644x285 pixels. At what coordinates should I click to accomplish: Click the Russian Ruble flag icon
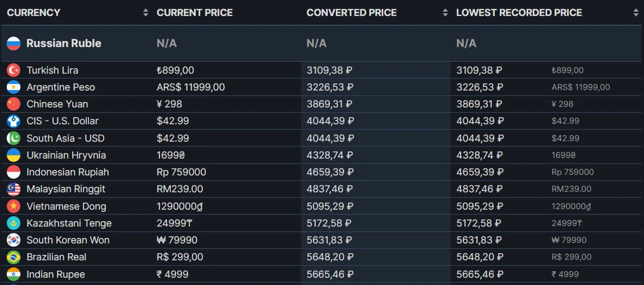click(x=14, y=43)
